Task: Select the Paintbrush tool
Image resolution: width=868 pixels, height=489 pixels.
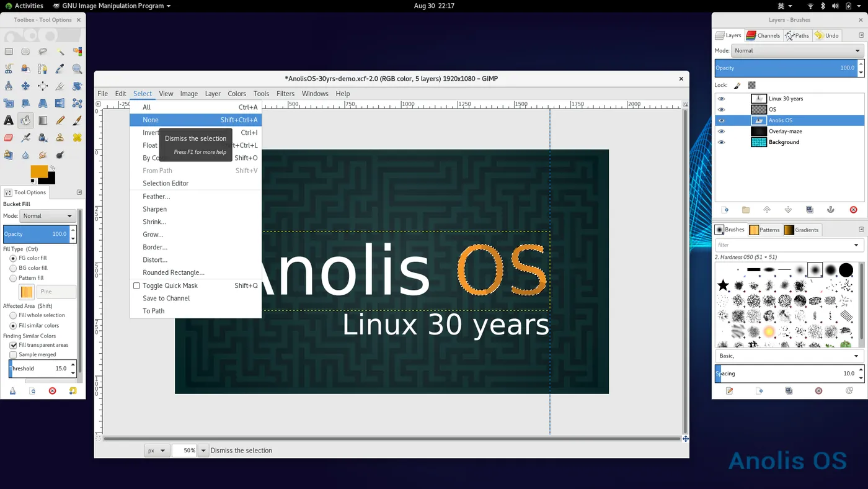Action: (77, 120)
